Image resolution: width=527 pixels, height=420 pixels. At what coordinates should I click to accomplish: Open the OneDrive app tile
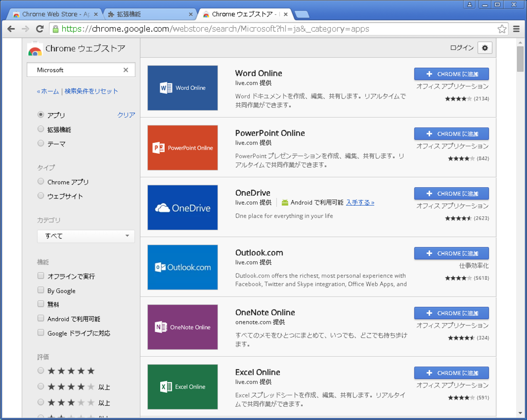pos(183,208)
